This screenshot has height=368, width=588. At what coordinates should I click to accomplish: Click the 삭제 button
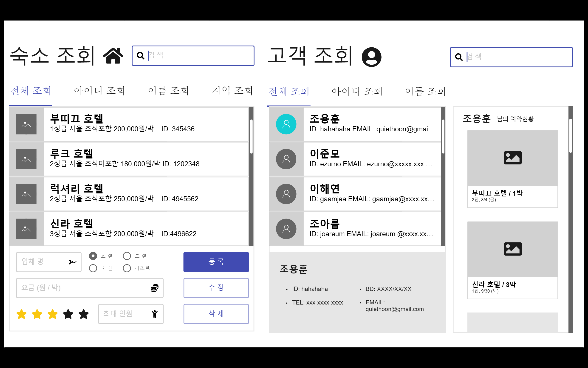point(216,314)
